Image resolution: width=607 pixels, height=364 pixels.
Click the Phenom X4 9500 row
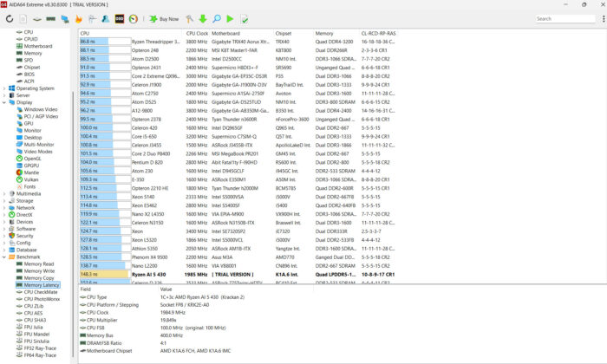238,257
